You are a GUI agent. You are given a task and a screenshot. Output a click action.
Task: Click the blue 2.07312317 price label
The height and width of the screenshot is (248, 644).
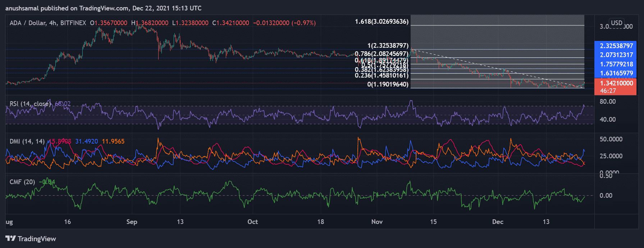pyautogui.click(x=616, y=55)
